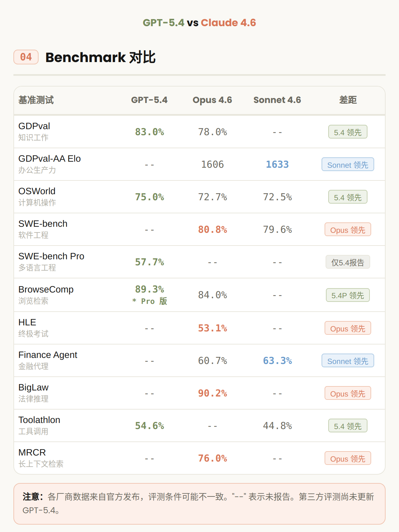This screenshot has height=532, width=399.
Task: Click the HLE Opus score "53.1%"
Action: coord(213,328)
